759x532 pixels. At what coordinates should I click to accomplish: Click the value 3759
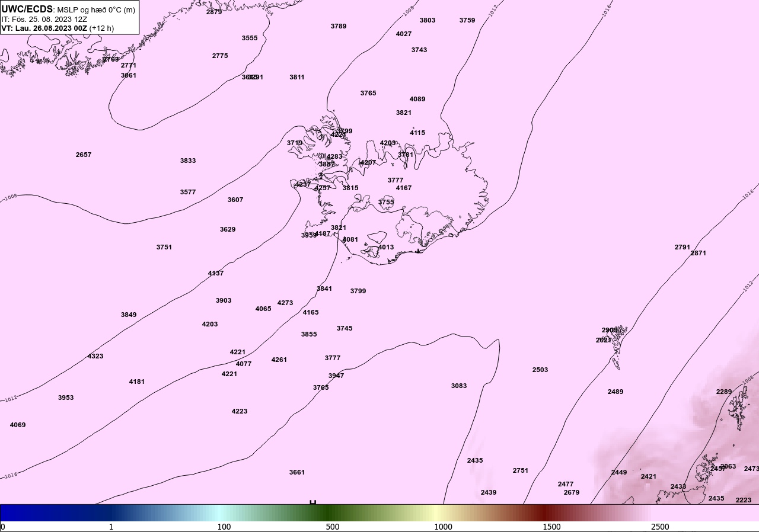467,20
